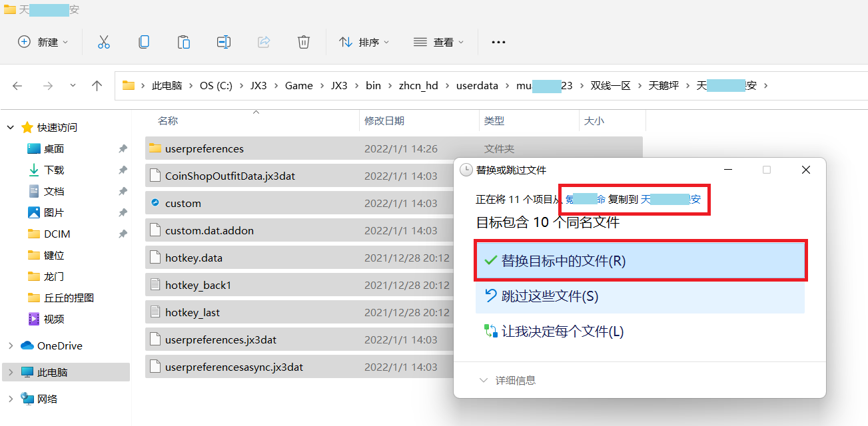Choose 跳过这些文件(S) option
The height and width of the screenshot is (426, 868).
640,296
